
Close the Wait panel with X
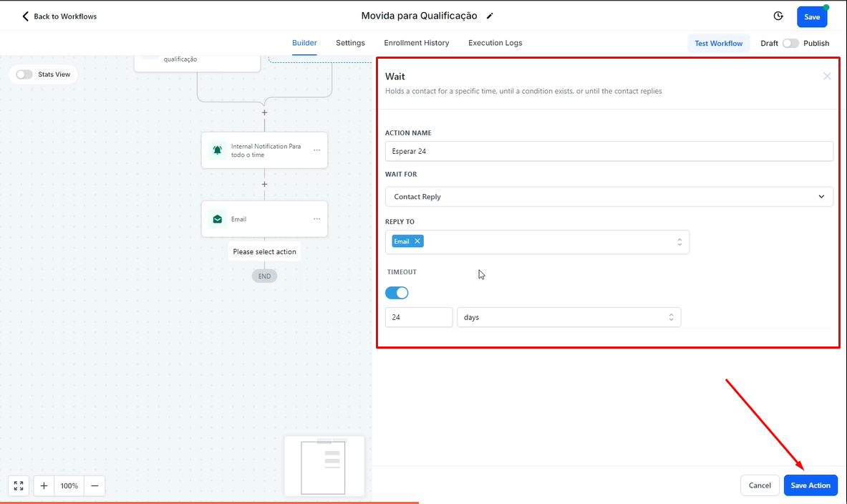tap(827, 76)
